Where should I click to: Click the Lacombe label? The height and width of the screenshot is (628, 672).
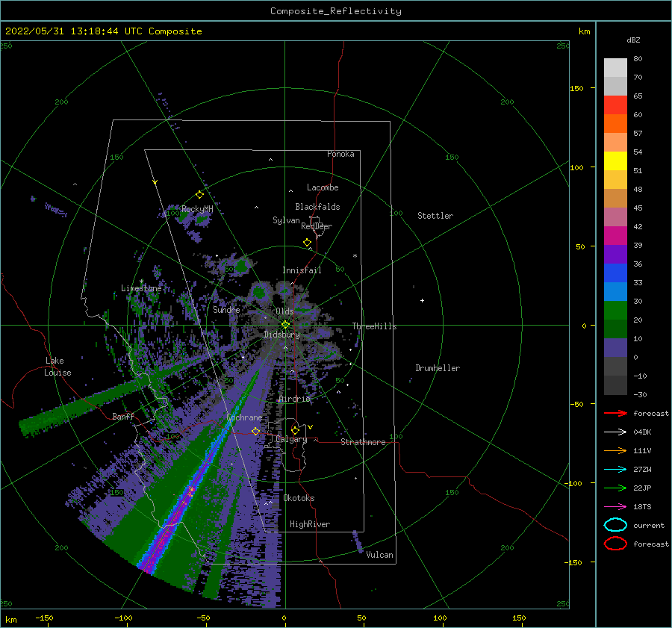323,187
